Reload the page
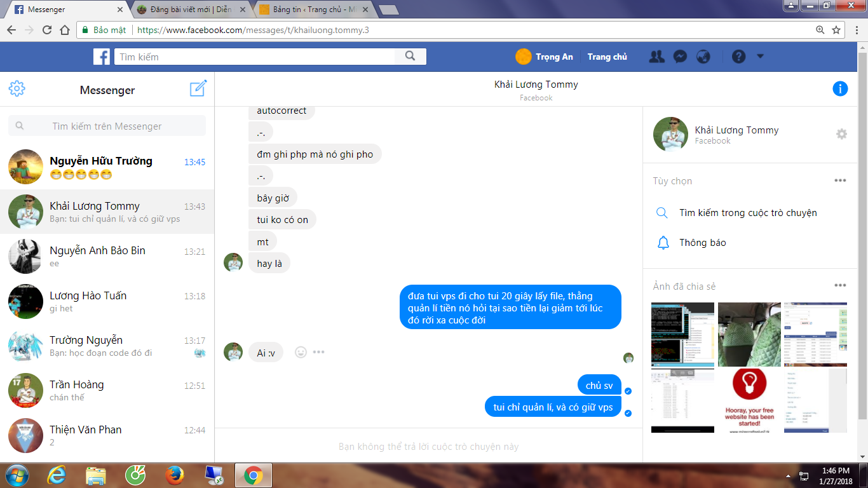Viewport: 868px width, 488px height. [47, 30]
